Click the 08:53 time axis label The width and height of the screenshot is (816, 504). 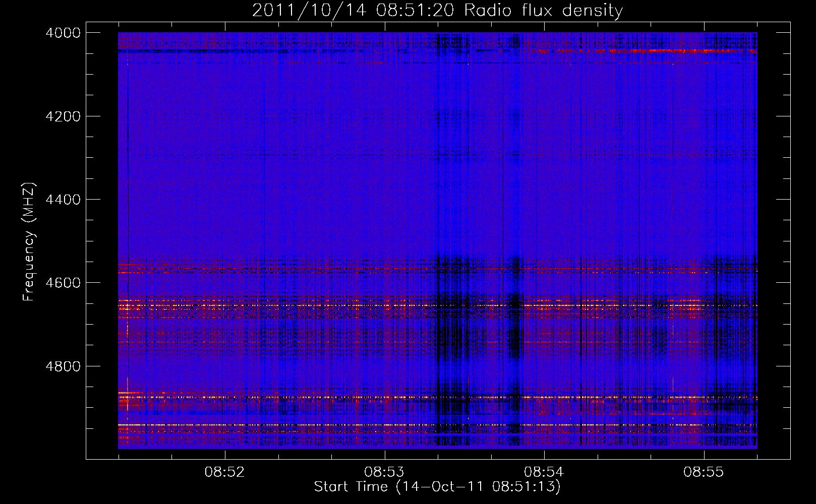[x=384, y=472]
